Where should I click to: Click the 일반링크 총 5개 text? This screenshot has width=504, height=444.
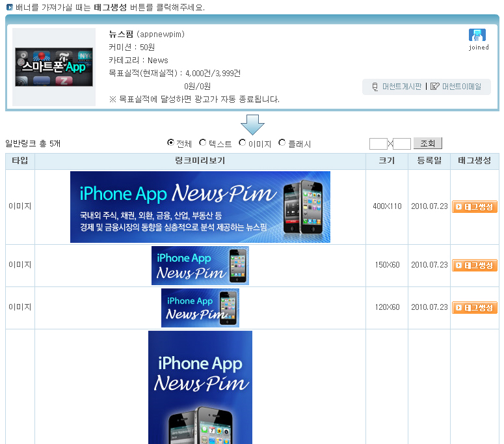click(x=33, y=143)
